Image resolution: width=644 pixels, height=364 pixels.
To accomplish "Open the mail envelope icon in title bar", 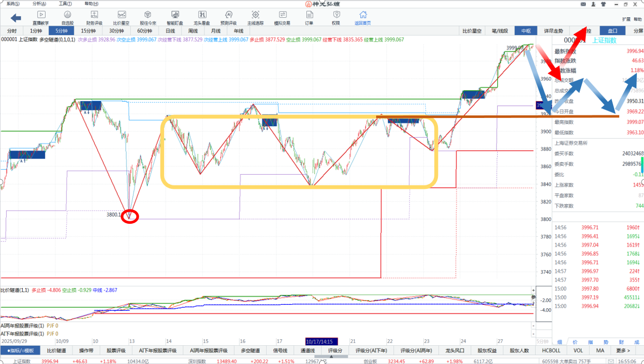I will tap(583, 4).
